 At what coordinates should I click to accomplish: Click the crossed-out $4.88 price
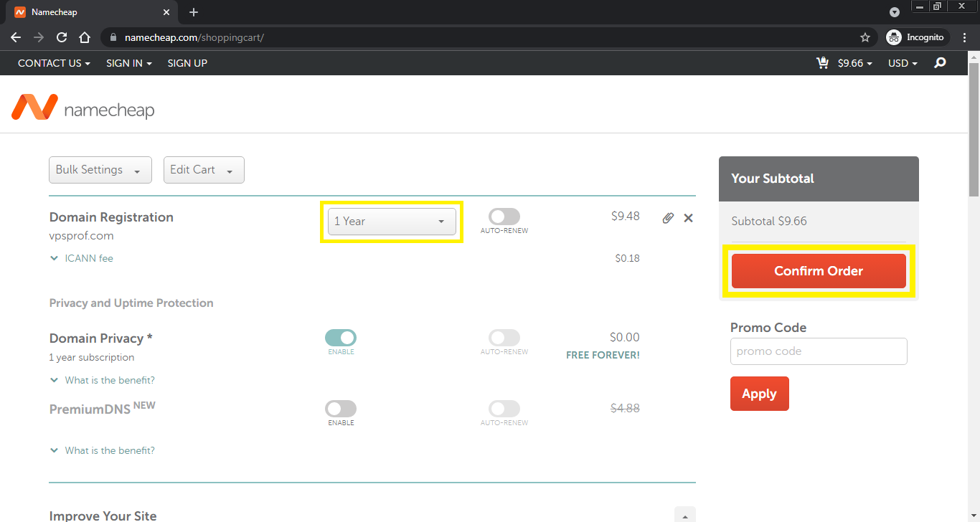pyautogui.click(x=625, y=409)
